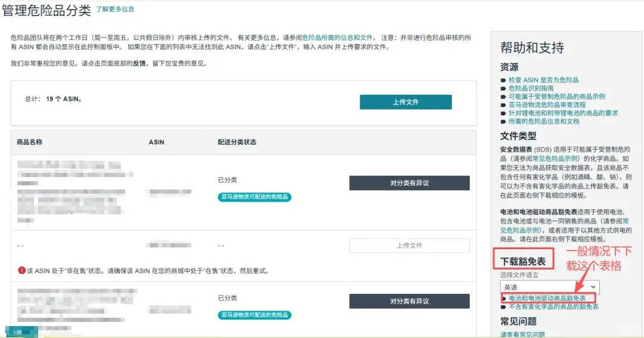Screen dimensions: 644x338
Task: Open the 危险品所需的信息和文件 link
Action: 337,38
